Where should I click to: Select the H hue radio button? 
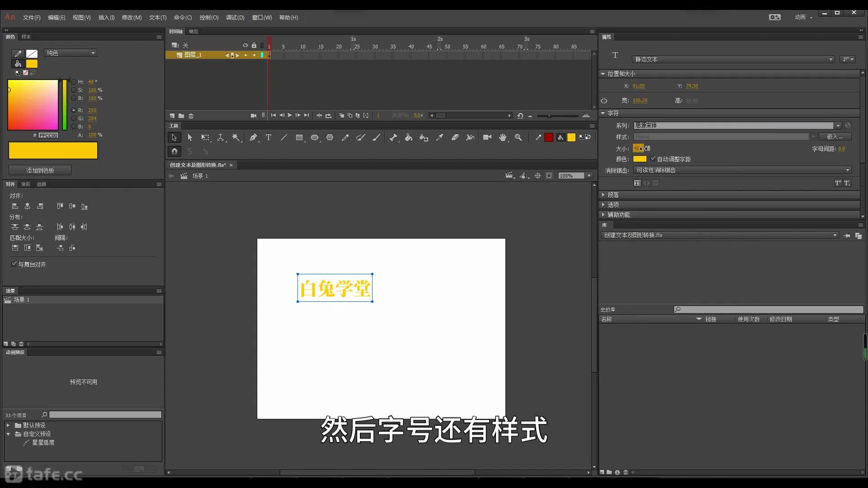click(74, 82)
